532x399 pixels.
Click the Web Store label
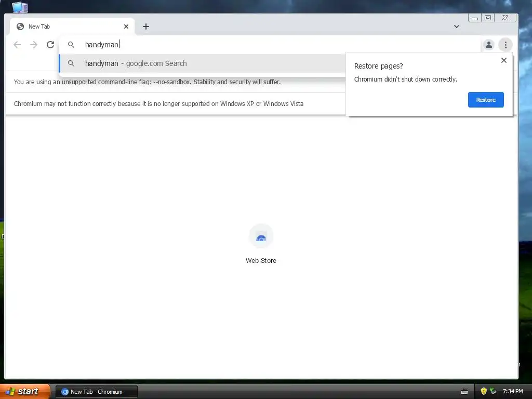(261, 261)
